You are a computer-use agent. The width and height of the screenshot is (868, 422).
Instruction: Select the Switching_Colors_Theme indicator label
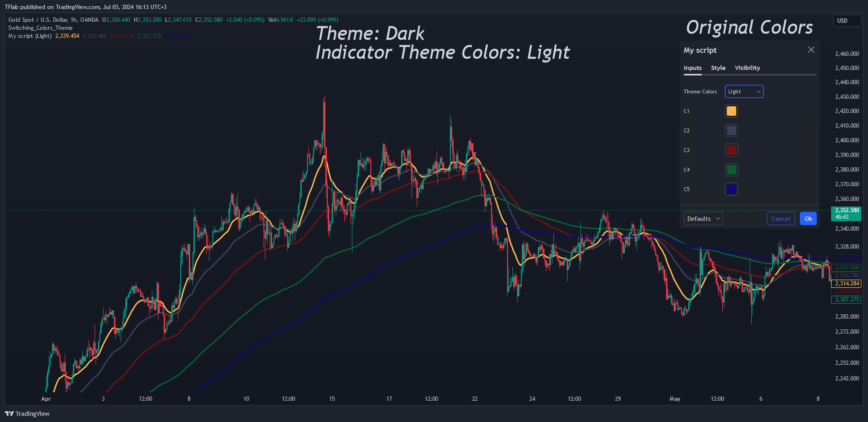point(40,28)
